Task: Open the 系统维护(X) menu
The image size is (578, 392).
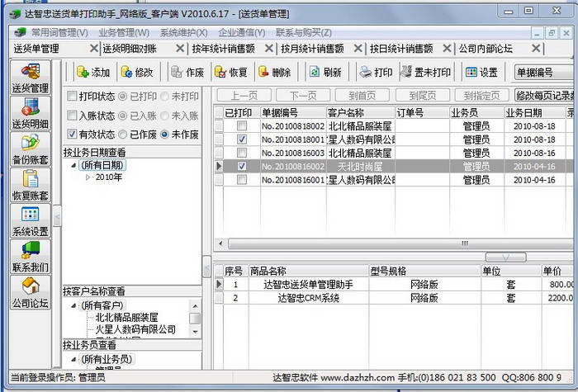Action: 183,33
